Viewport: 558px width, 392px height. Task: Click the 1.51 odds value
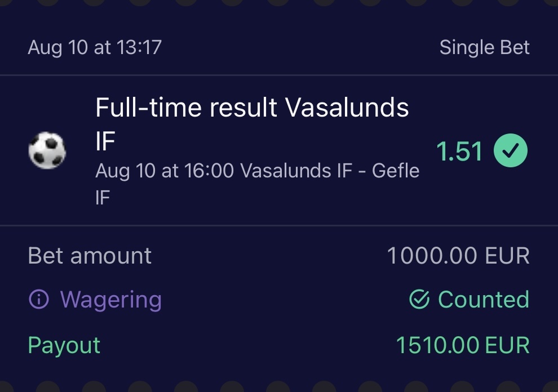click(459, 152)
